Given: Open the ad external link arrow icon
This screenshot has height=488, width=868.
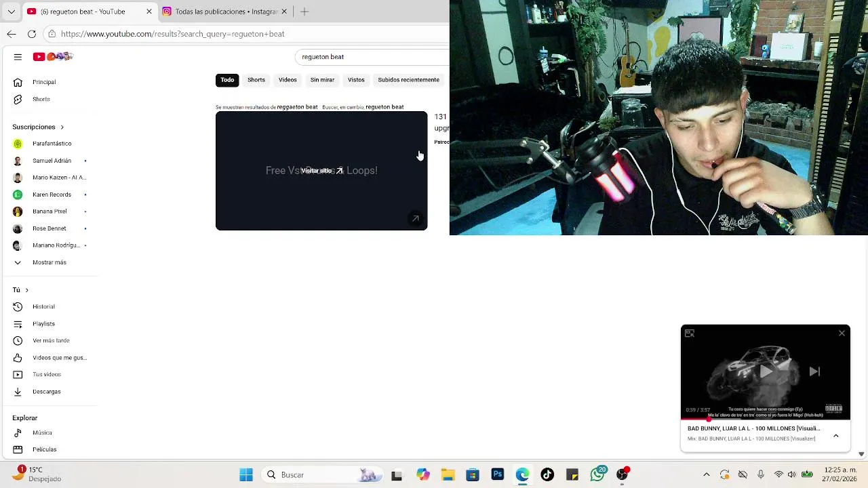Looking at the screenshot, I should (416, 218).
